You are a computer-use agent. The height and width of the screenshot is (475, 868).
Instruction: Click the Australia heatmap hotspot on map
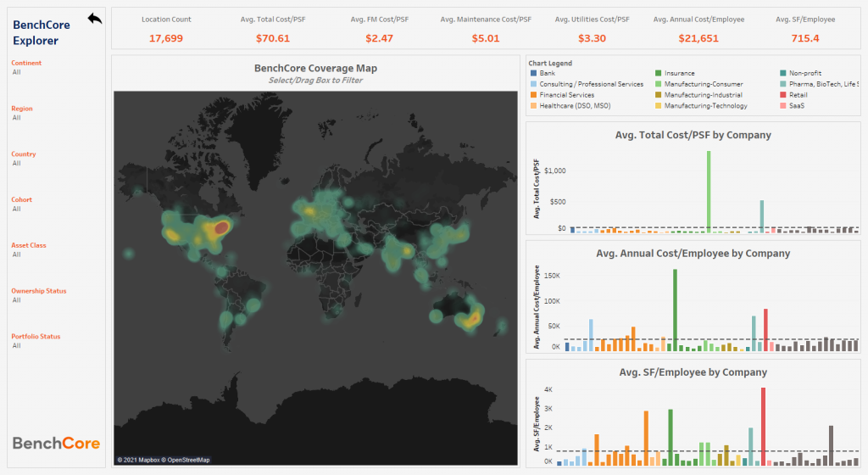pos(472,318)
